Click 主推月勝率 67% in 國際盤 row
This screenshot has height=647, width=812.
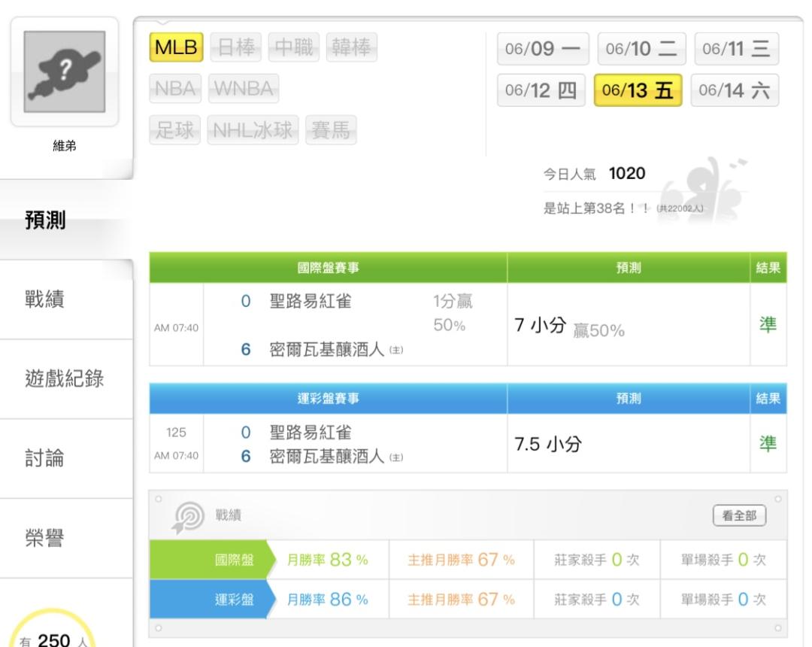click(x=462, y=560)
